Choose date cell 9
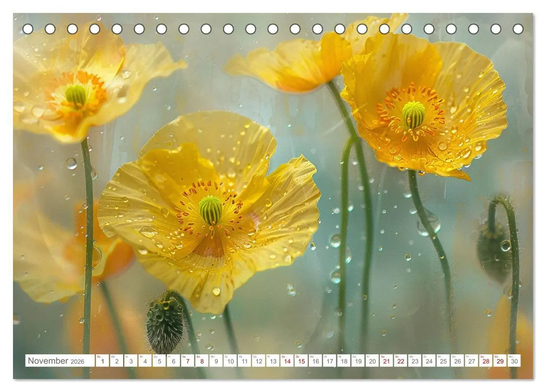Image resolution: width=546 pixels, height=392 pixels. (x=216, y=360)
